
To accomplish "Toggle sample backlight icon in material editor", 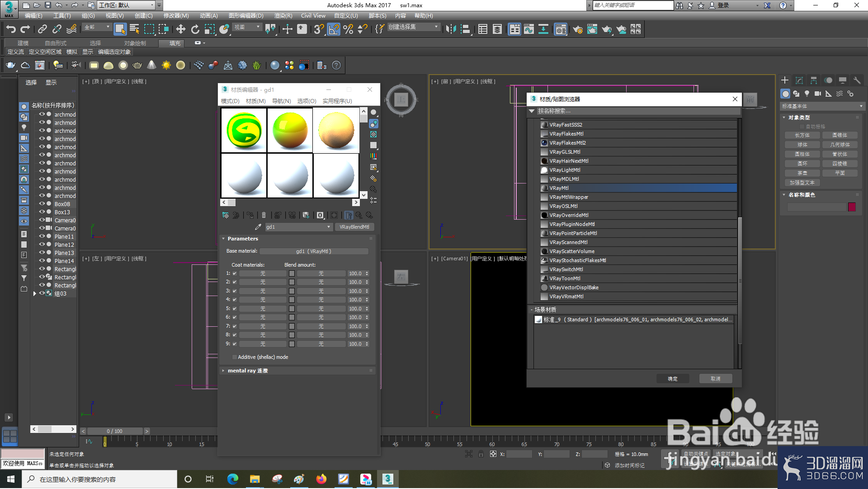I will 373,123.
